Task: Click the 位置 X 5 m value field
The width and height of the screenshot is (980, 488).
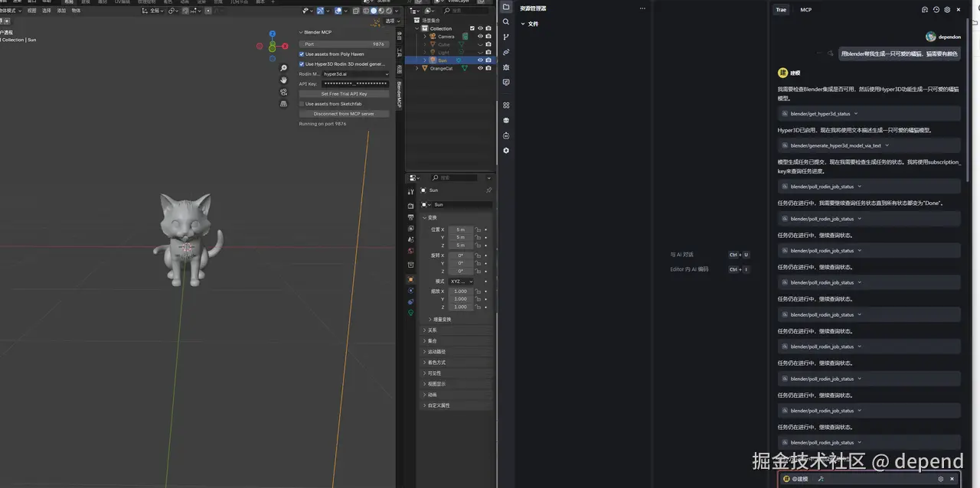Action: [x=461, y=229]
